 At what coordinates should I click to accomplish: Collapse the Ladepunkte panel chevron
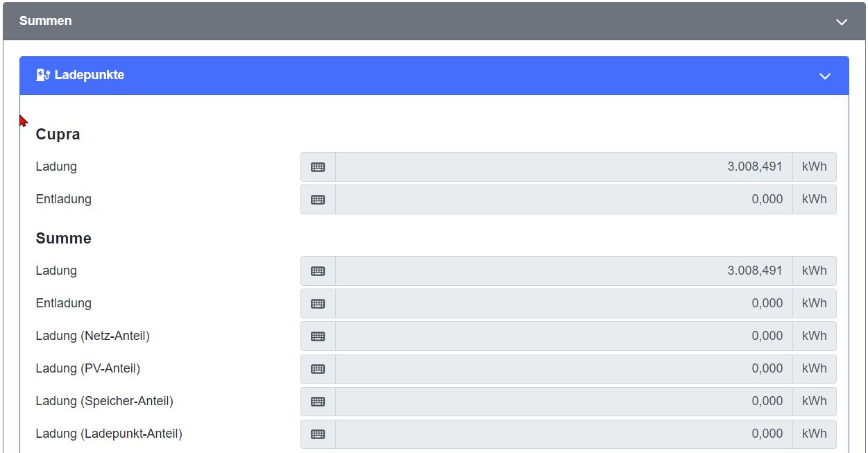coord(825,76)
